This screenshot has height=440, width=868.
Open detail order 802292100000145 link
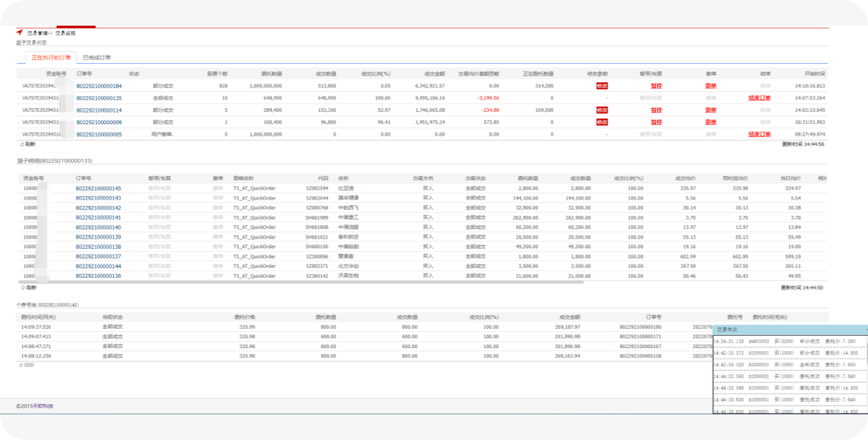click(x=98, y=188)
